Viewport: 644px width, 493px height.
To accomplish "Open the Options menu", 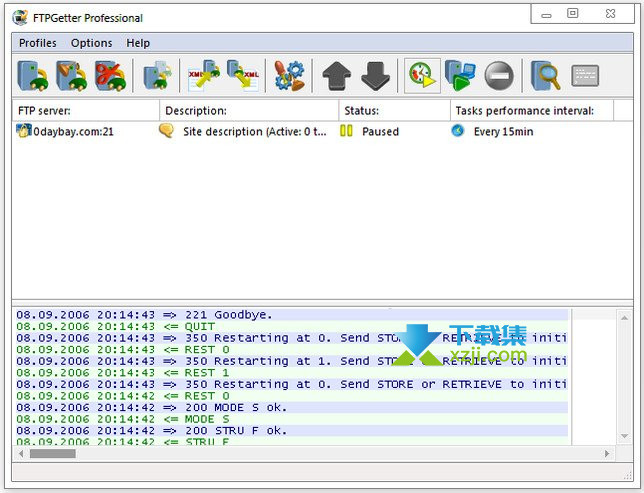I will click(92, 43).
